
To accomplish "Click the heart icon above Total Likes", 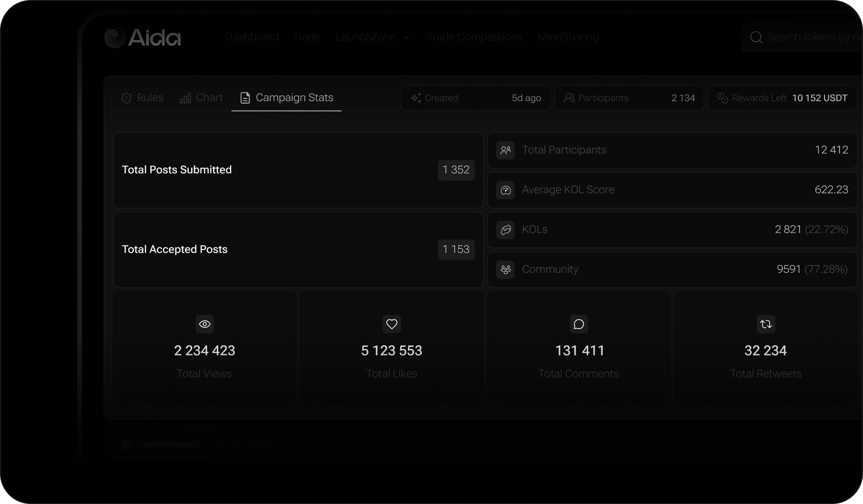I will click(392, 324).
